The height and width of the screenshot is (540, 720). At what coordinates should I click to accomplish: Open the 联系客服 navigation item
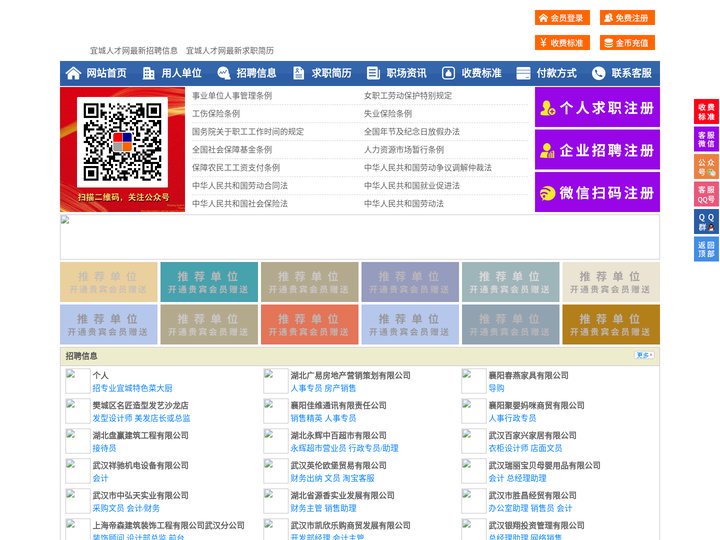631,73
